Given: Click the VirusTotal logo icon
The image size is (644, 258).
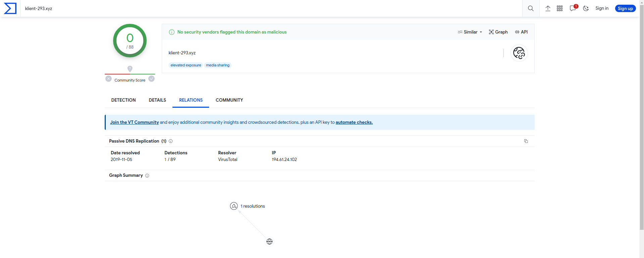Looking at the screenshot, I should click(10, 8).
